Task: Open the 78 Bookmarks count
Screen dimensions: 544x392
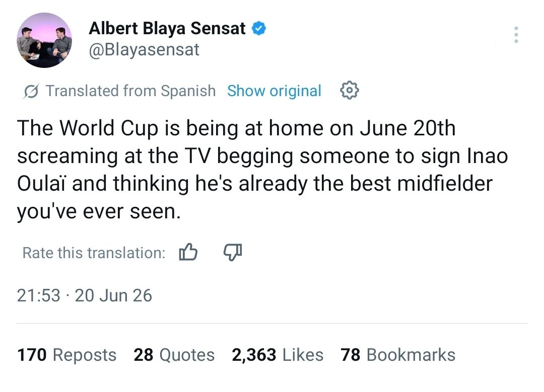Action: (x=397, y=355)
